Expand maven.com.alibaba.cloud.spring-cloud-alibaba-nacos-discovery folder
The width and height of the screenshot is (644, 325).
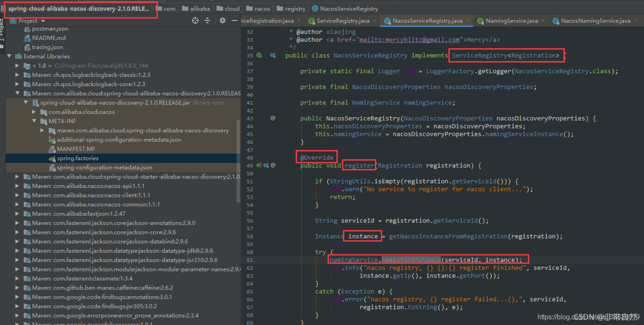pos(42,130)
